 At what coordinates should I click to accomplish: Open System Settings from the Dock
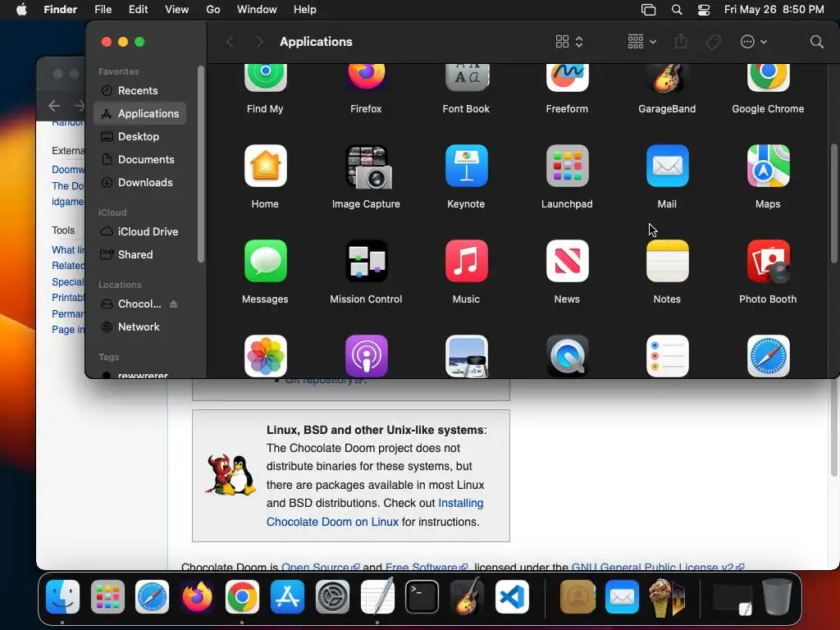(x=332, y=597)
